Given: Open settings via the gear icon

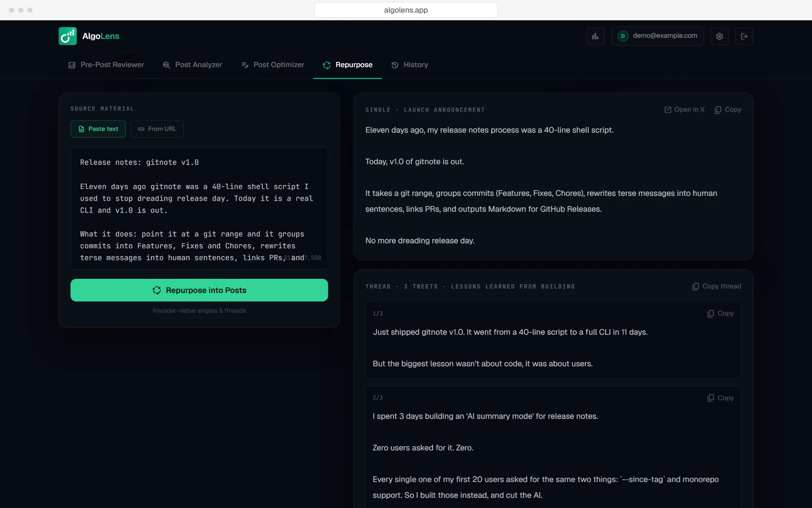Looking at the screenshot, I should (719, 36).
